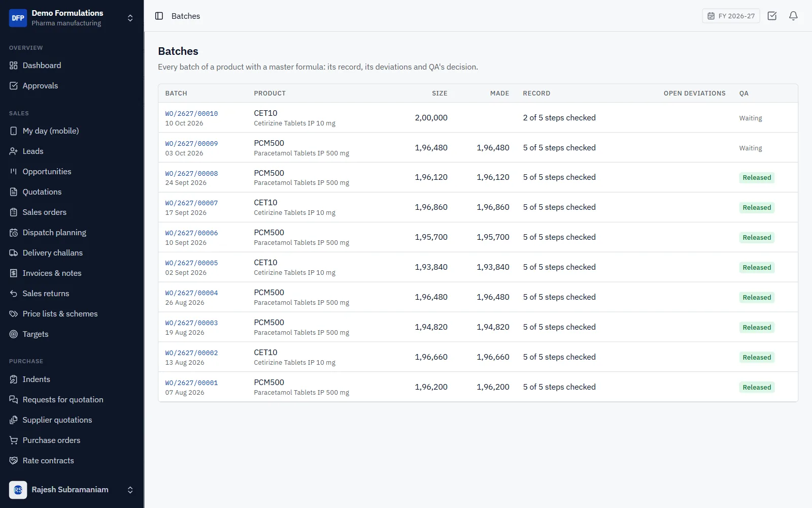Screen dimensions: 812x508
Task: Click the Dispatch planning calendar icon
Action: tap(14, 233)
